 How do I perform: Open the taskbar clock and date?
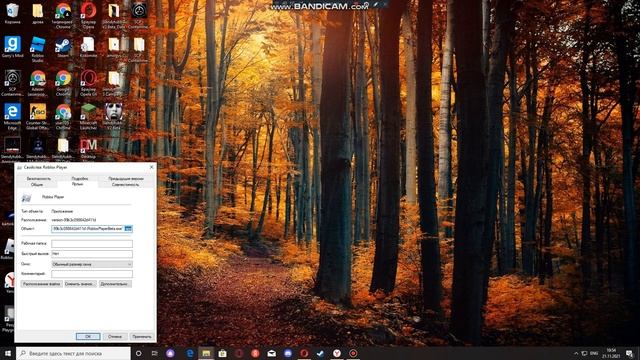point(611,353)
